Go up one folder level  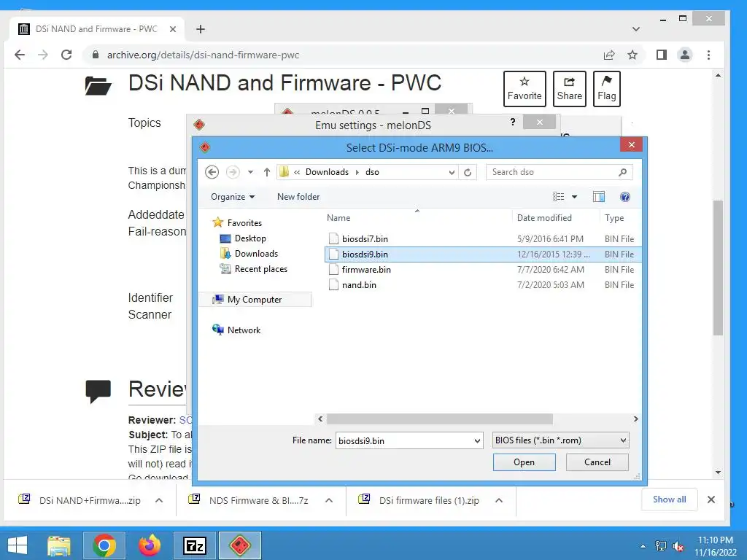click(267, 172)
